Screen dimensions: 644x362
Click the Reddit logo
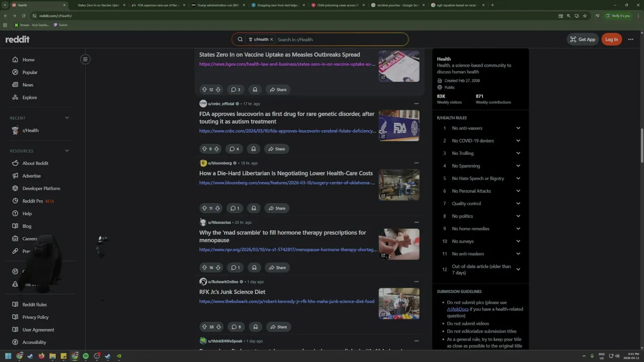(18, 39)
